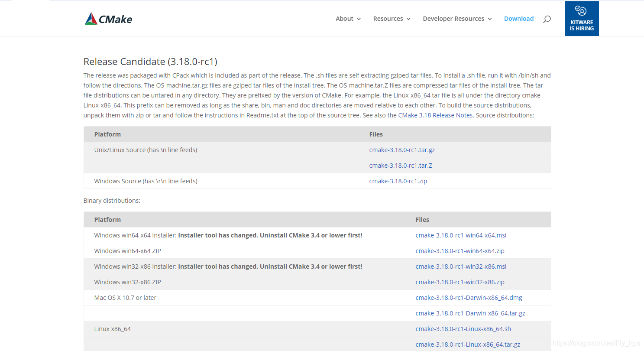
Task: Select the 'Unix/Linux Source (has \n line feeds)' row text
Action: pos(146,150)
